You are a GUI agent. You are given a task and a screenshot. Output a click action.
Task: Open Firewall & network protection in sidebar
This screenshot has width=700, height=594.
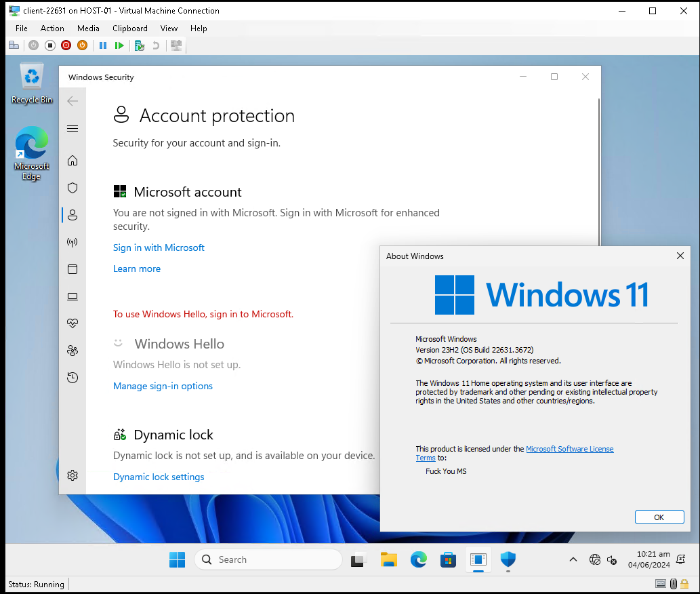click(73, 242)
